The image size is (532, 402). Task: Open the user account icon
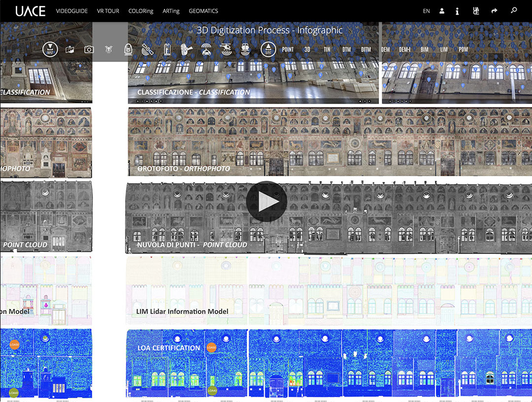coord(442,11)
